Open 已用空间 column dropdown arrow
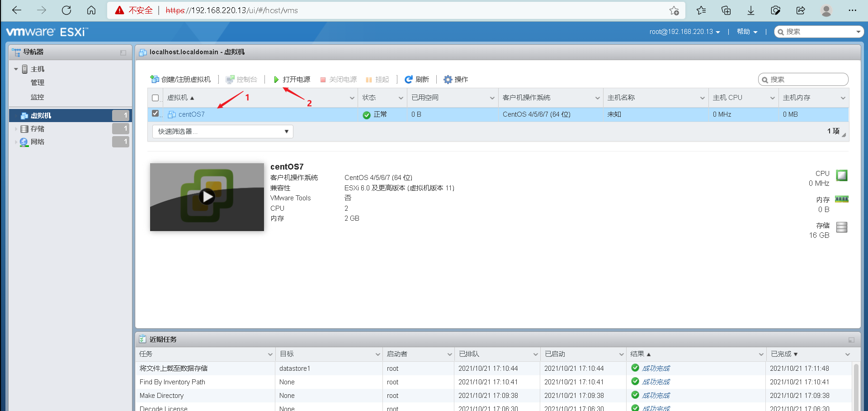This screenshot has width=868, height=411. point(492,98)
